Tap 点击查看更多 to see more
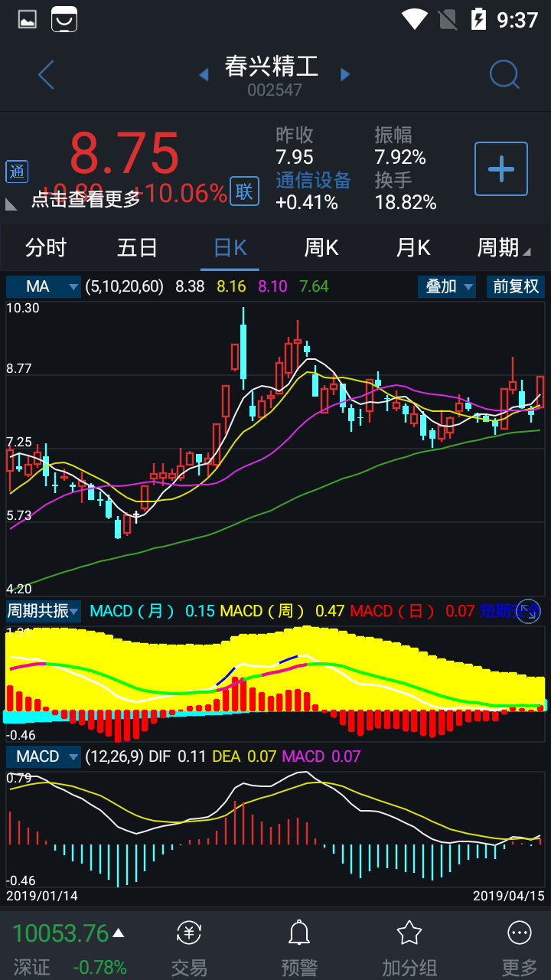Image resolution: width=551 pixels, height=980 pixels. coord(86,199)
